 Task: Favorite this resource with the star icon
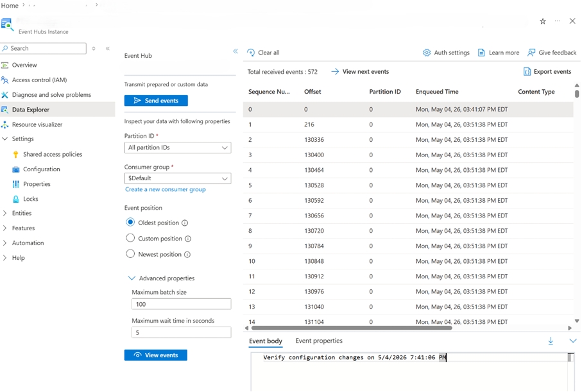coord(543,21)
